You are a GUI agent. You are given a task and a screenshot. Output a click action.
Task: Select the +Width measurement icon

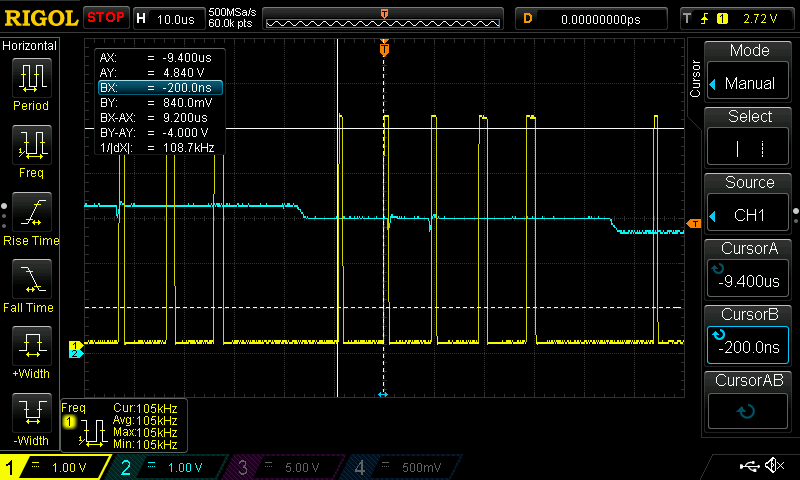click(x=32, y=345)
